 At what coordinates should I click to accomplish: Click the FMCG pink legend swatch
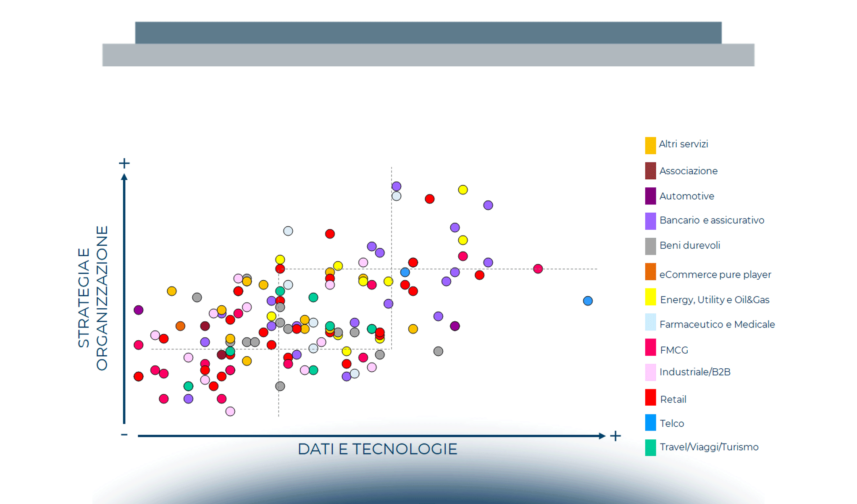click(650, 347)
